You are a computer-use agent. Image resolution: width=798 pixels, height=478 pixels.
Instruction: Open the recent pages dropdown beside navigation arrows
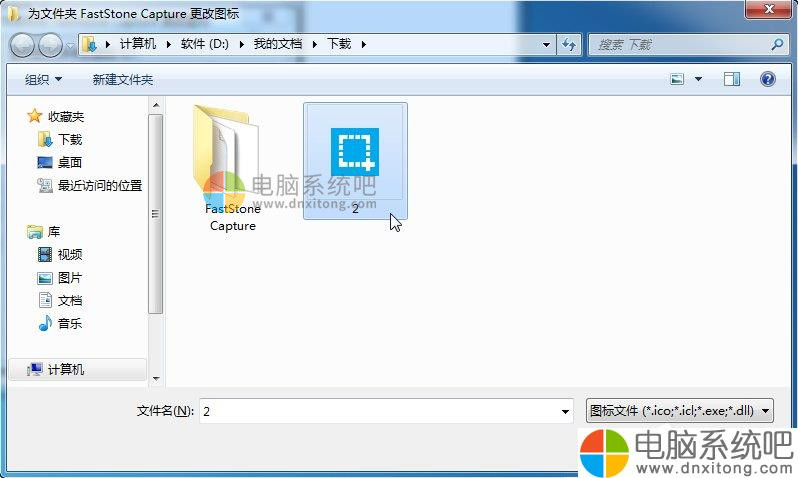click(x=70, y=45)
